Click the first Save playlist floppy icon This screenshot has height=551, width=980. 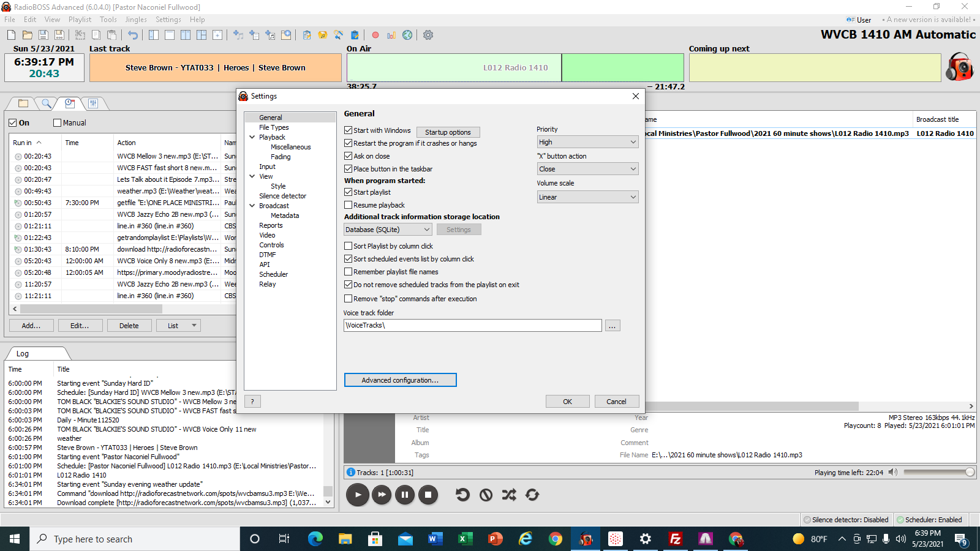pyautogui.click(x=43, y=35)
